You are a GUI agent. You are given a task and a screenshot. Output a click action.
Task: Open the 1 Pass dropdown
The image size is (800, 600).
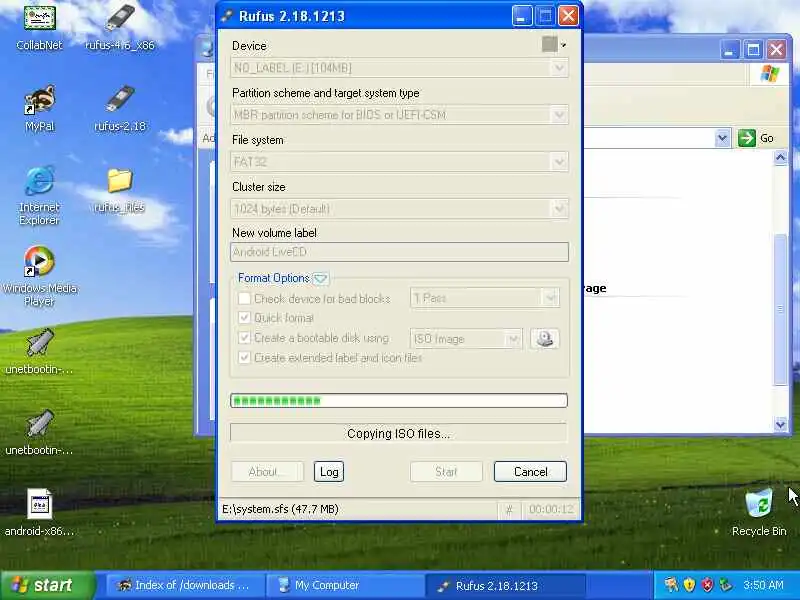[x=550, y=298]
